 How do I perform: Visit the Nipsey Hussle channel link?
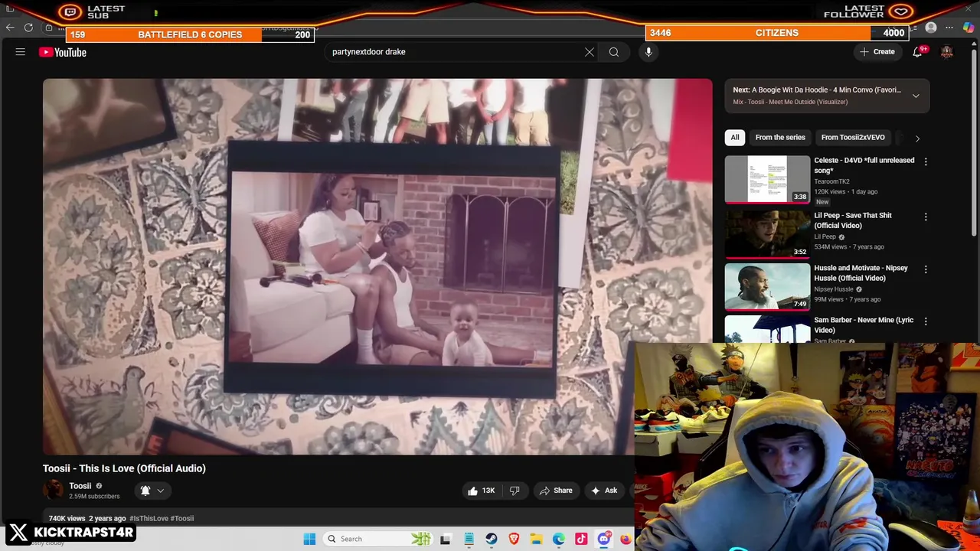point(833,289)
